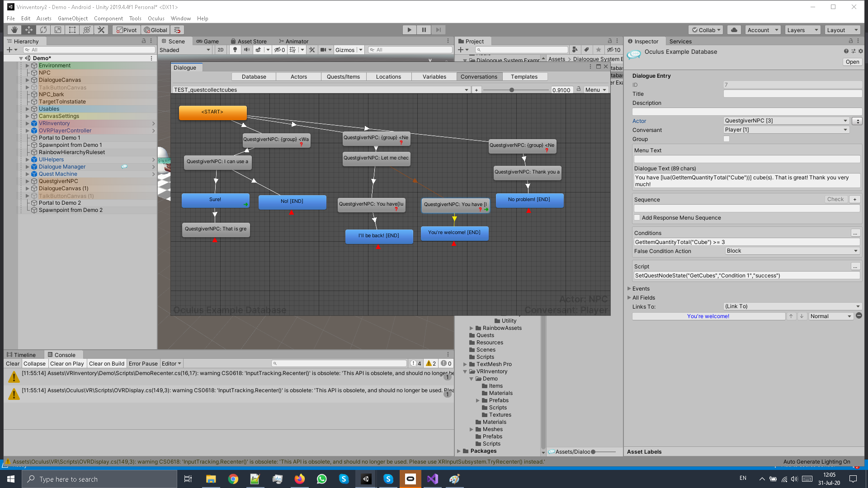
Task: Open the Link To dropdown
Action: [x=793, y=306]
